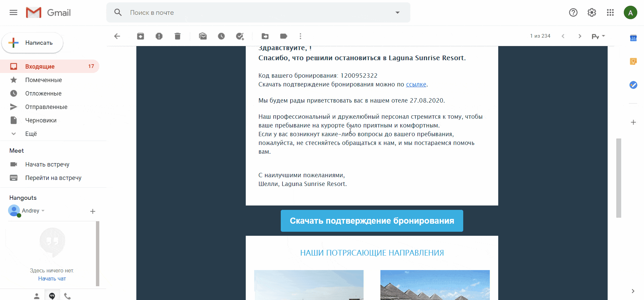
Task: Click the Скачать подтверждение бронирования button
Action: coord(372,221)
